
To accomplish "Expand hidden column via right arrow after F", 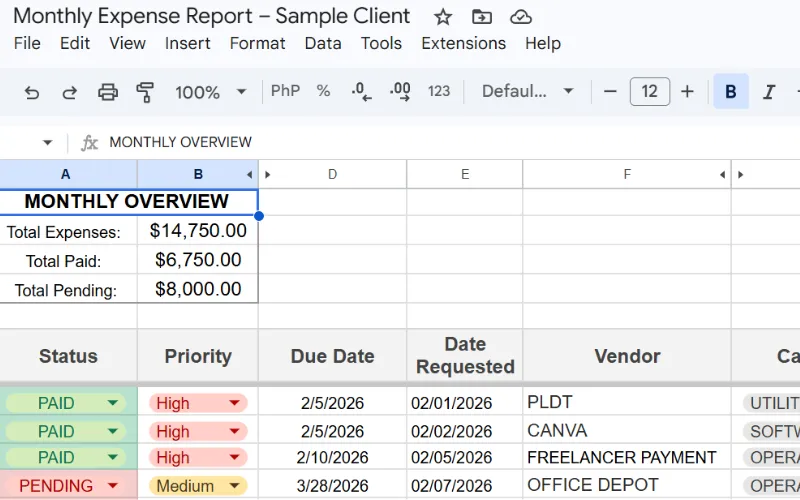I will click(x=740, y=175).
